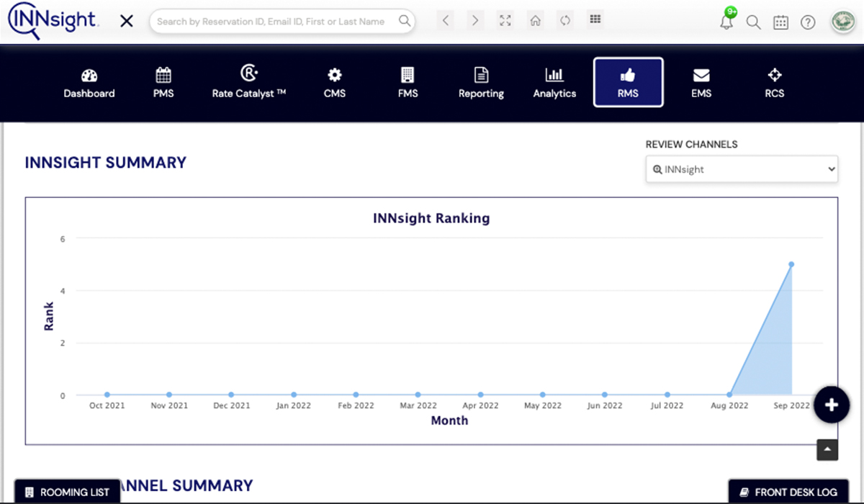Click the refresh icon in the toolbar
The width and height of the screenshot is (864, 504).
tap(565, 21)
